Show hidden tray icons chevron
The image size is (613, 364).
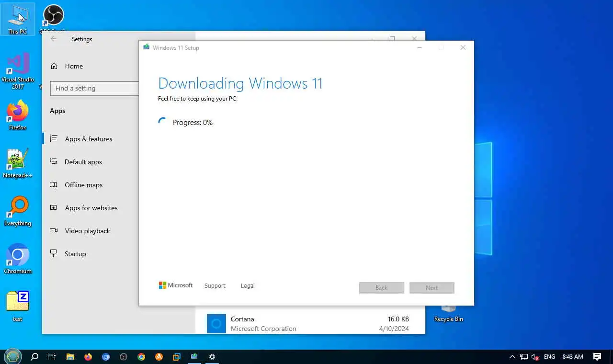coord(512,357)
